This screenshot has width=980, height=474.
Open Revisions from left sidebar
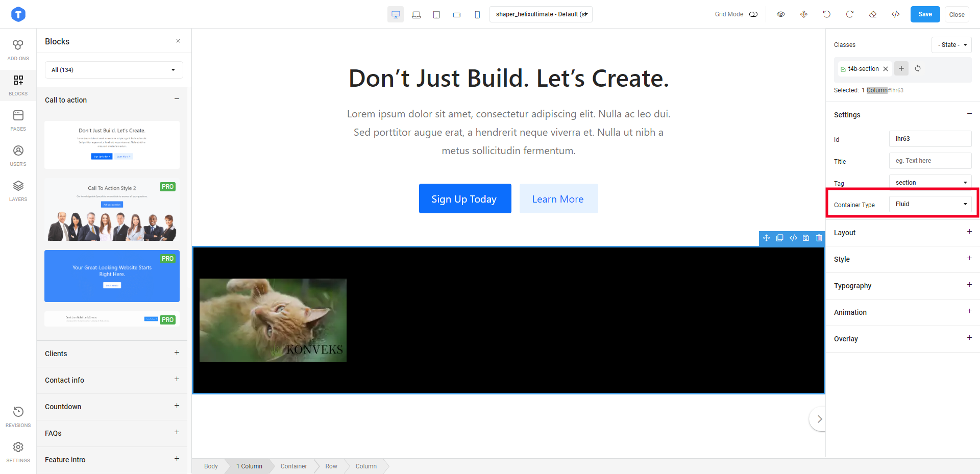pyautogui.click(x=18, y=416)
